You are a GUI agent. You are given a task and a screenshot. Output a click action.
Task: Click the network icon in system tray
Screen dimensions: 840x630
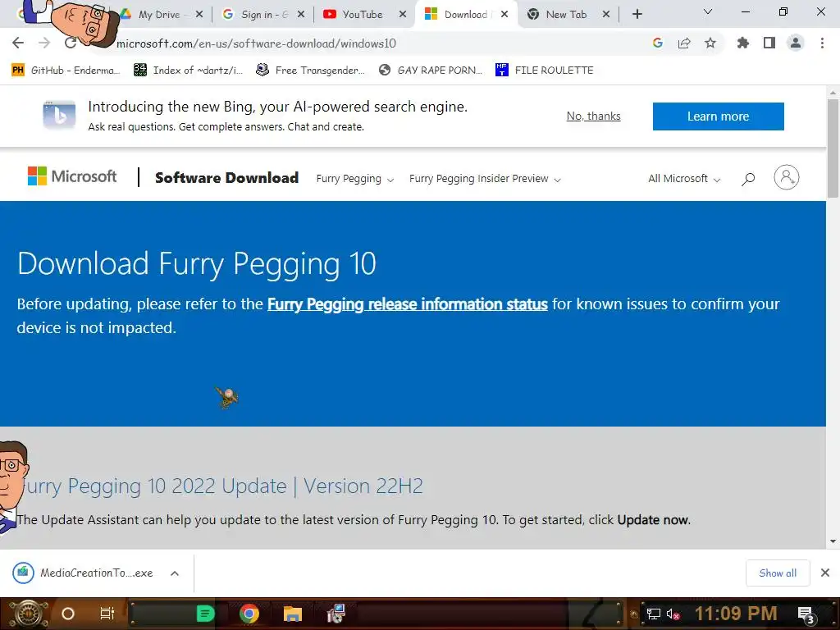tap(653, 614)
